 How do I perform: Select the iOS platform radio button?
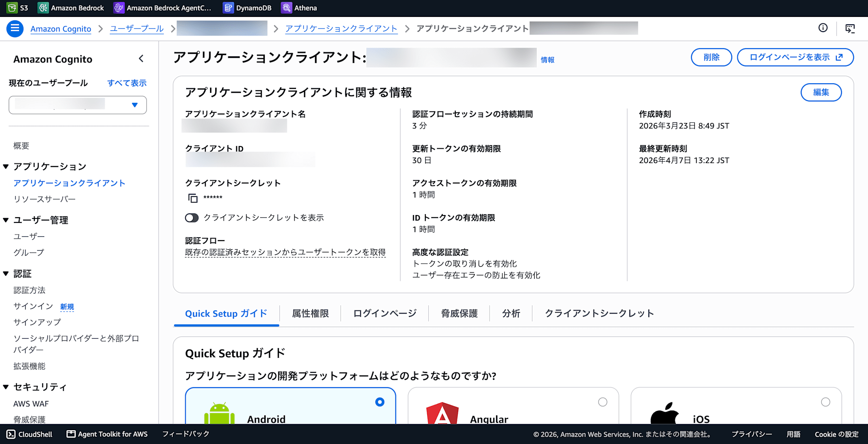[x=825, y=402]
